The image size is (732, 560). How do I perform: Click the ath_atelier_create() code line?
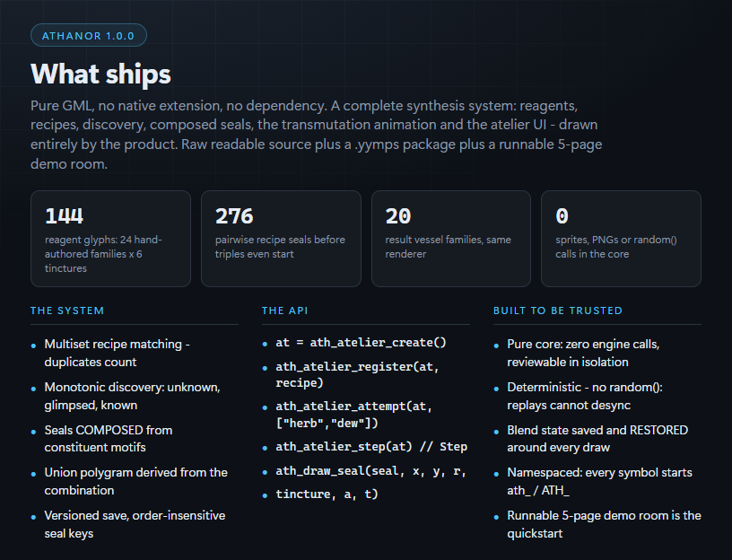(361, 342)
